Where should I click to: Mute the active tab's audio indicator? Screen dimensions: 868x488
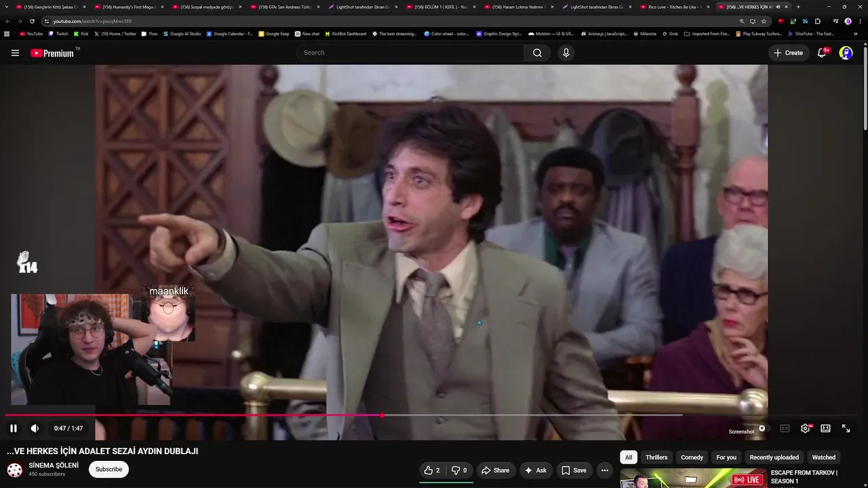tap(778, 7)
